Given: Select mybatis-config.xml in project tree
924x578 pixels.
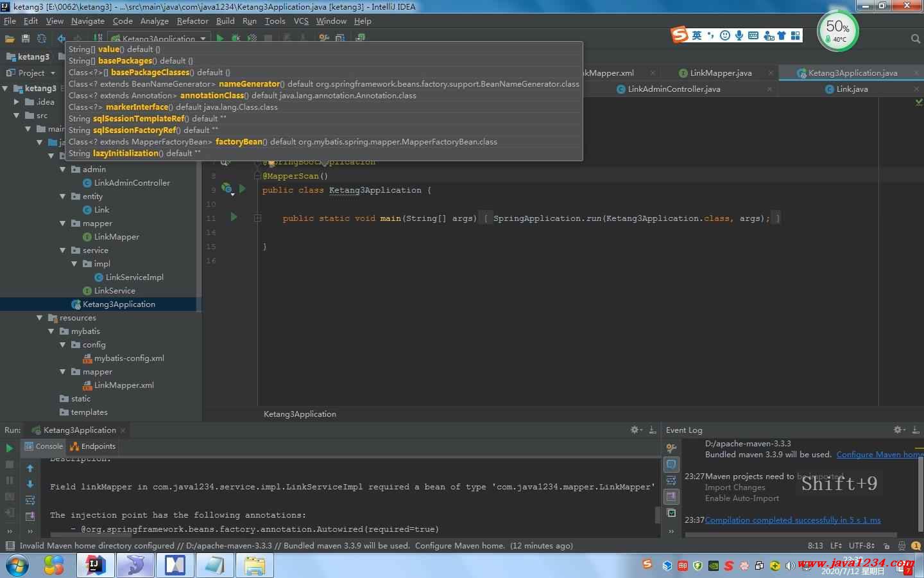Looking at the screenshot, I should tap(128, 358).
